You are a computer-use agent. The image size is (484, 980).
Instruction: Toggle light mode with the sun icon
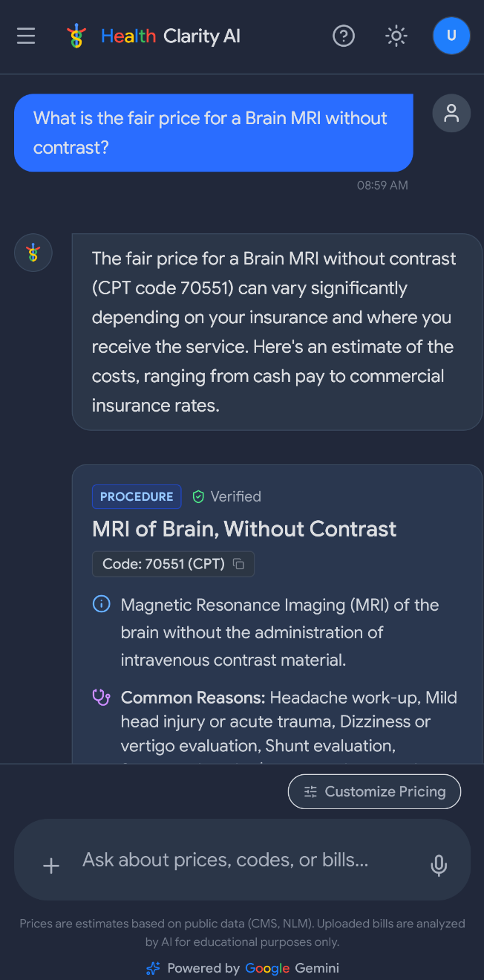point(396,36)
